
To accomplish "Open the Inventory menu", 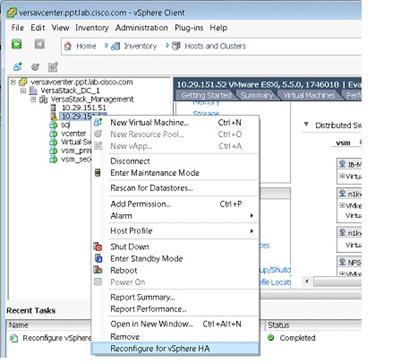I will coord(92,28).
